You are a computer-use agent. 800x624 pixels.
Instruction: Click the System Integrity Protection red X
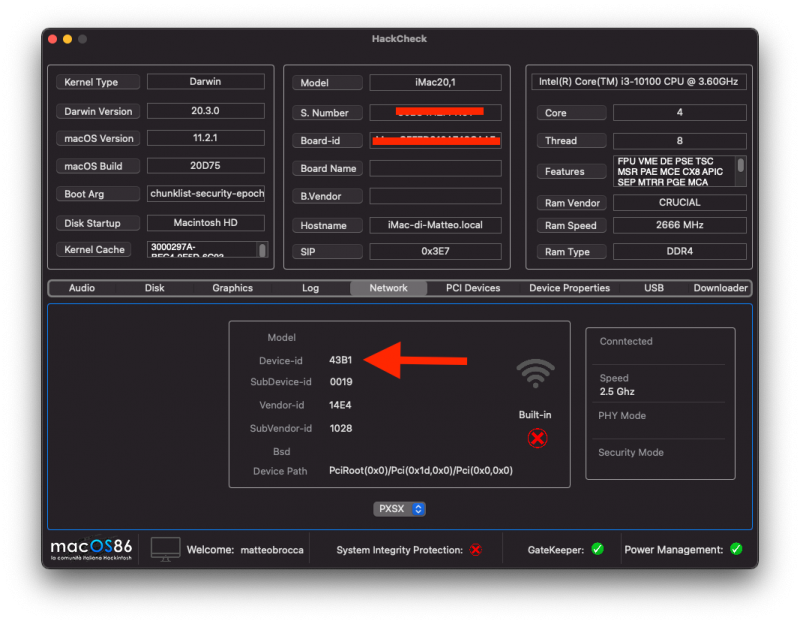pos(476,550)
